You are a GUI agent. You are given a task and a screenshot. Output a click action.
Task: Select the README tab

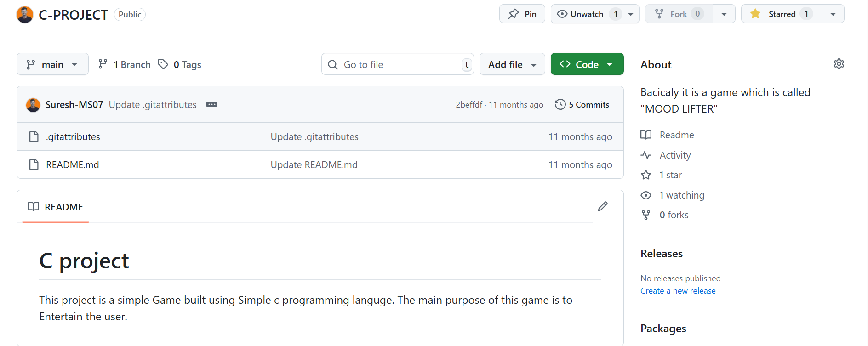point(56,207)
